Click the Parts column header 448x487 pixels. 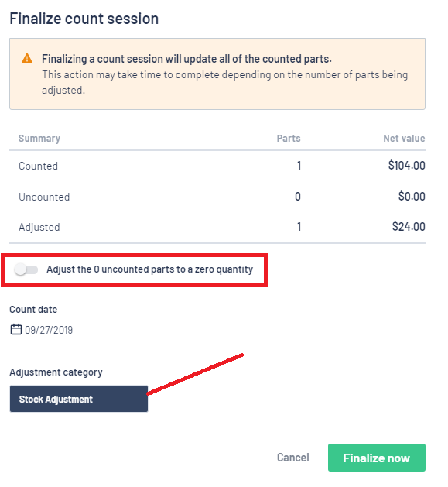(x=289, y=139)
